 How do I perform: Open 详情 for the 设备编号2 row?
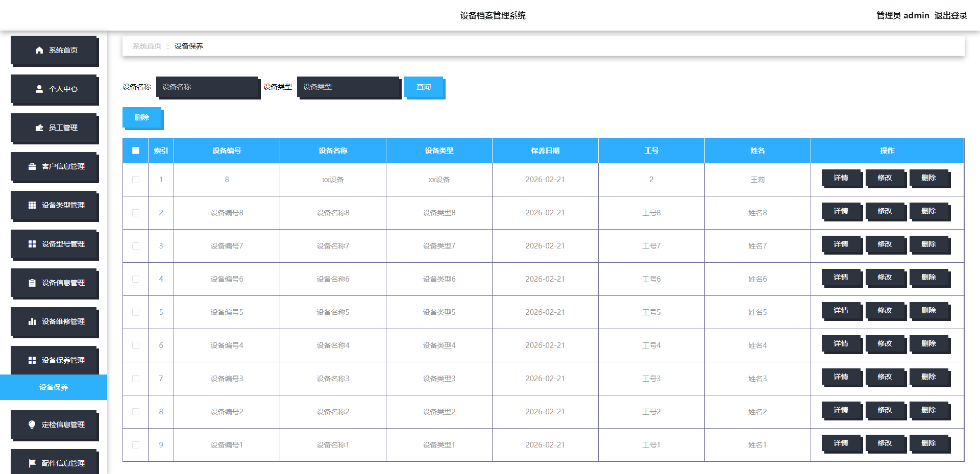click(x=842, y=411)
